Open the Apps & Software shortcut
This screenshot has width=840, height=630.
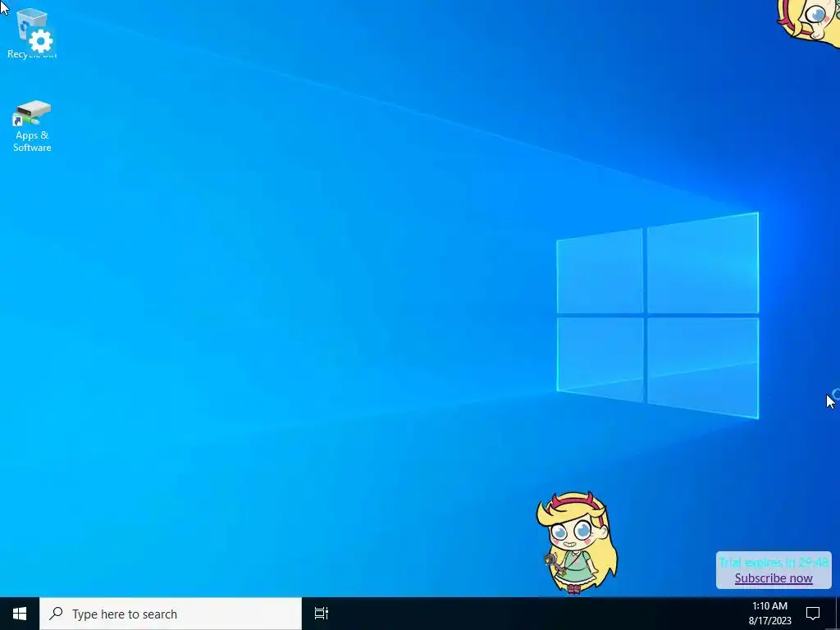pyautogui.click(x=32, y=126)
